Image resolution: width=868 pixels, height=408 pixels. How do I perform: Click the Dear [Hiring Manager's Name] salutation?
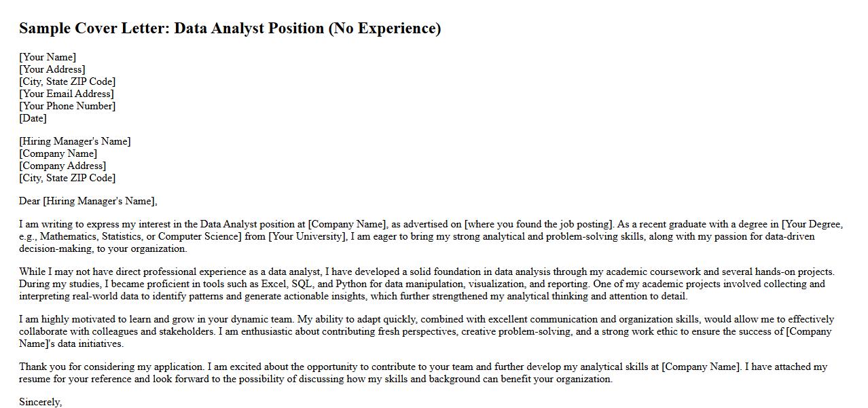coord(88,201)
